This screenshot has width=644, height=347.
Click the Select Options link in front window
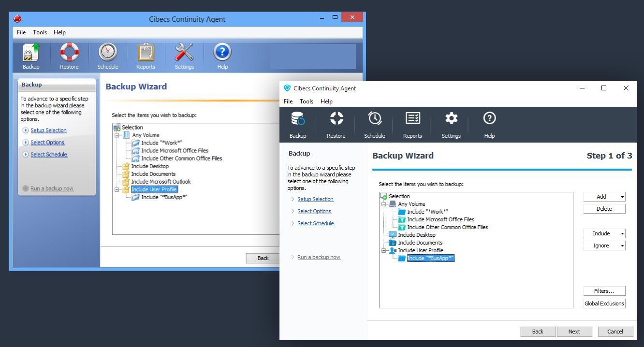(x=314, y=211)
